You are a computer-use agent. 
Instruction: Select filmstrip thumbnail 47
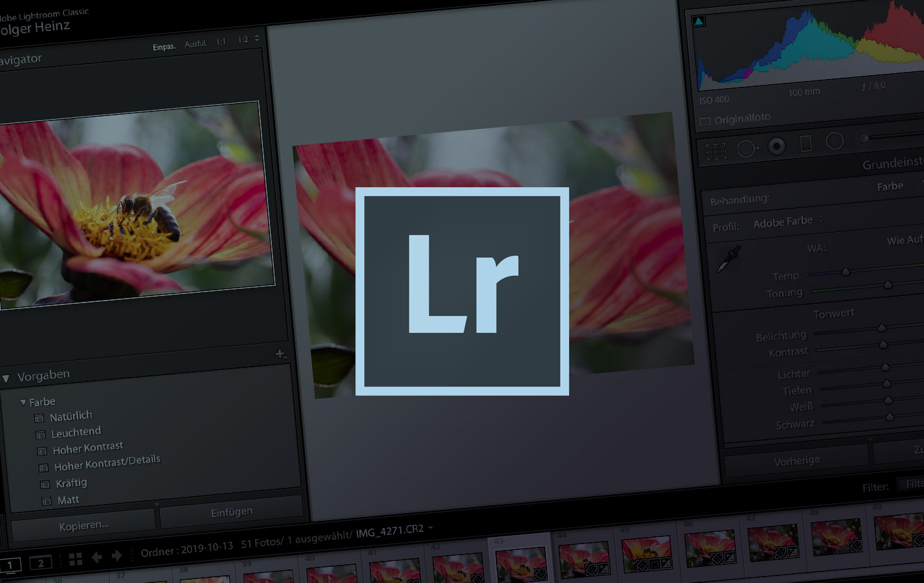[x=772, y=542]
